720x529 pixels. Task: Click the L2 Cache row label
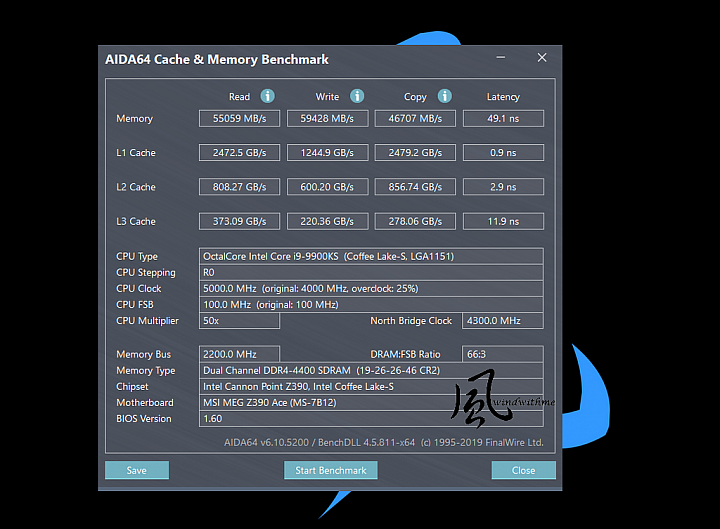tap(135, 187)
